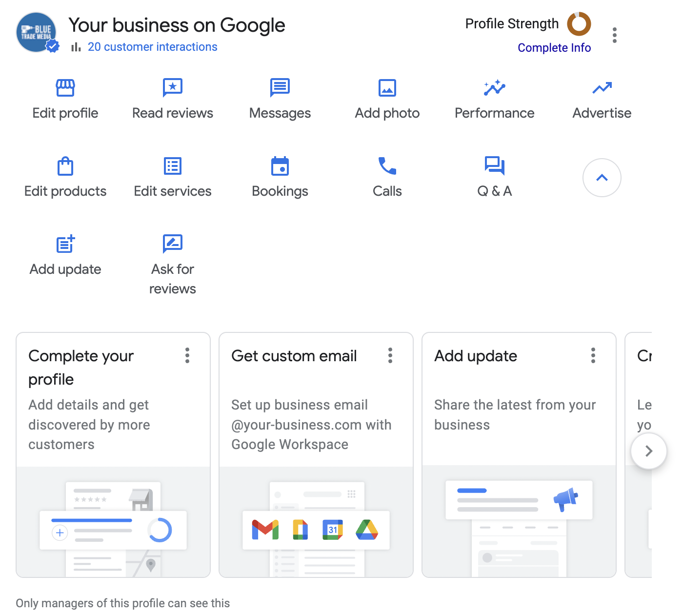
Task: Click the Add update post icon
Action: [x=65, y=244]
